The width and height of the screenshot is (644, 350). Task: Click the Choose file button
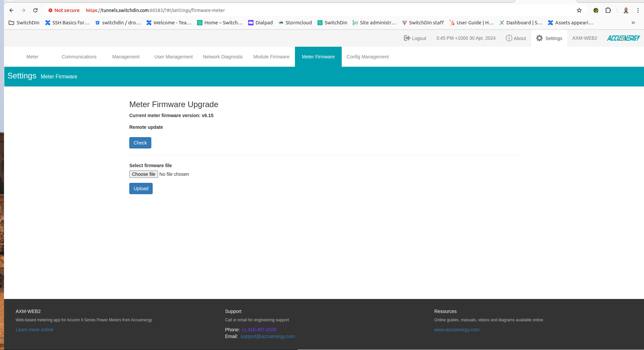(x=144, y=174)
